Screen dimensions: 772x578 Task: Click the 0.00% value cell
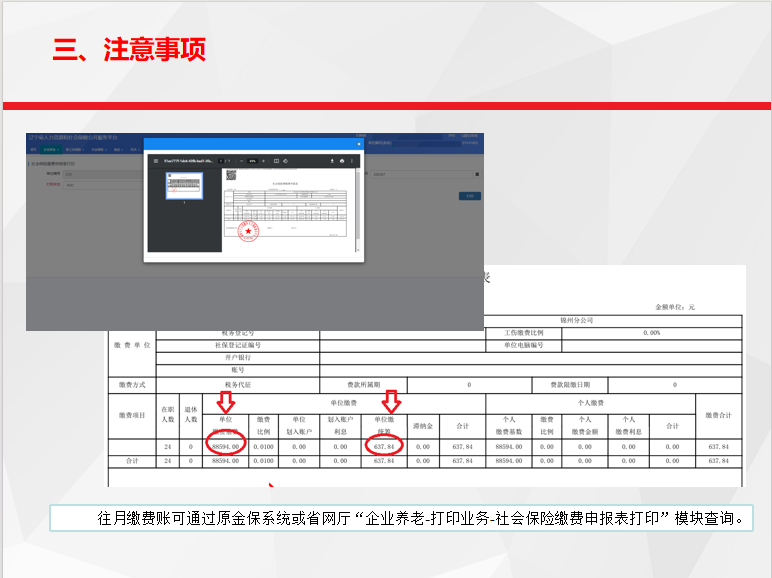click(x=652, y=333)
